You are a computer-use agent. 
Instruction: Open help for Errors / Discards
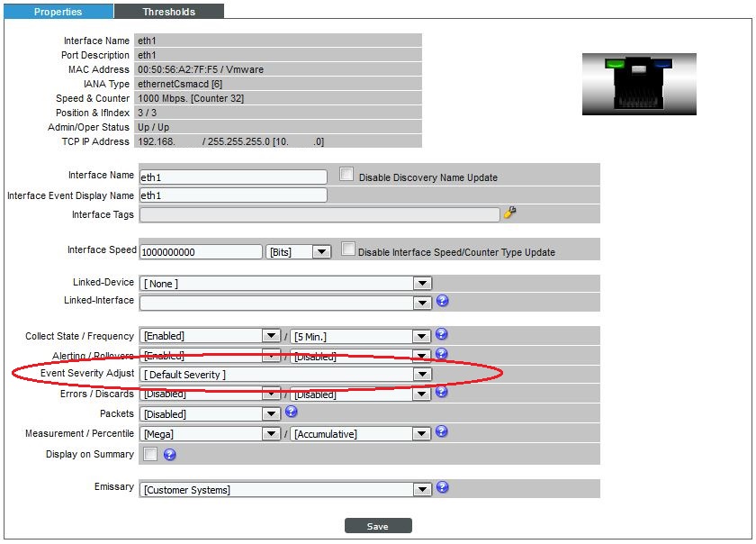pos(441,392)
